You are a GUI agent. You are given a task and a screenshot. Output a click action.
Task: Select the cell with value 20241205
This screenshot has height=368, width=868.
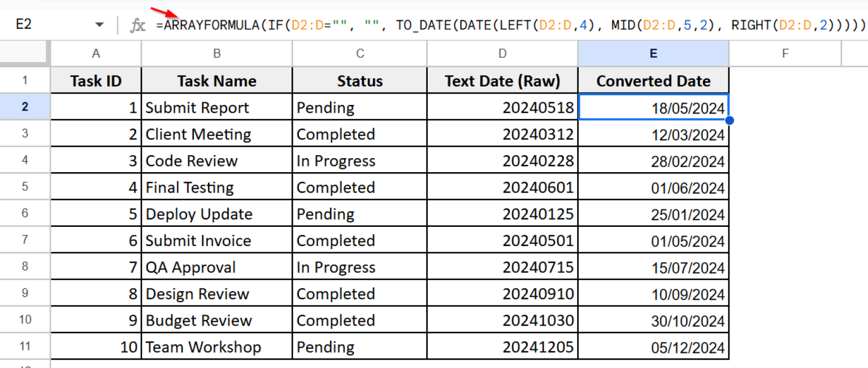click(502, 347)
